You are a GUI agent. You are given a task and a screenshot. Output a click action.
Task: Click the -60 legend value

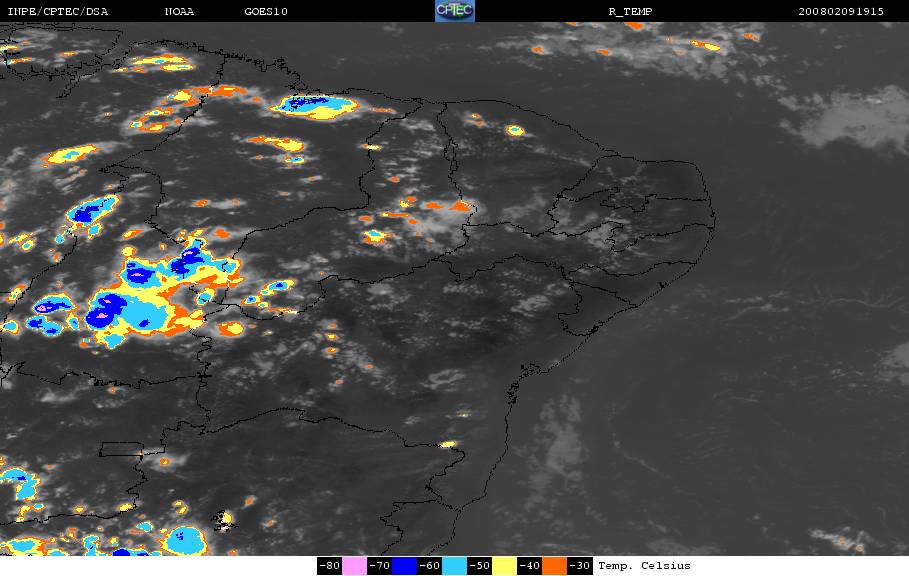pyautogui.click(x=430, y=566)
